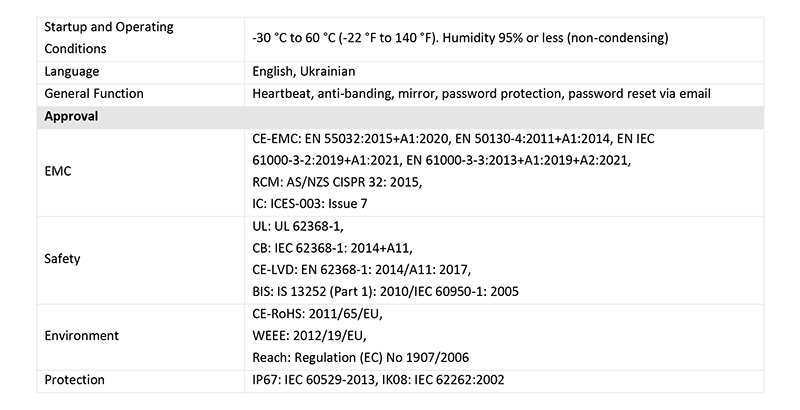Click the Startup and Operating Conditions label
800x410 pixels.
tap(110, 37)
